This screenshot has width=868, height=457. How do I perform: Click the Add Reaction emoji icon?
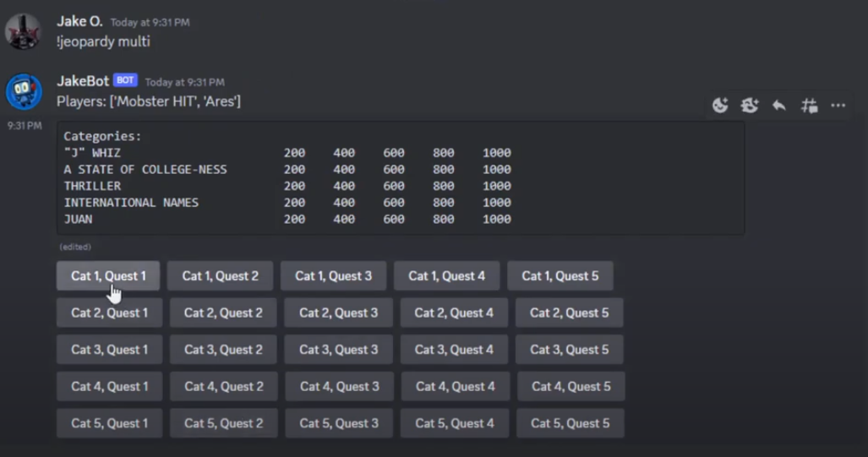pos(720,106)
